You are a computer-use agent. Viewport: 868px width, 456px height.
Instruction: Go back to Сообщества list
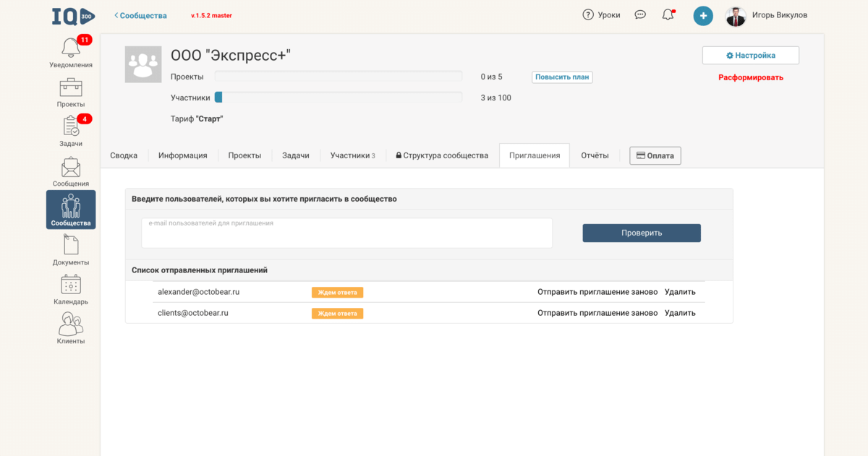point(140,16)
